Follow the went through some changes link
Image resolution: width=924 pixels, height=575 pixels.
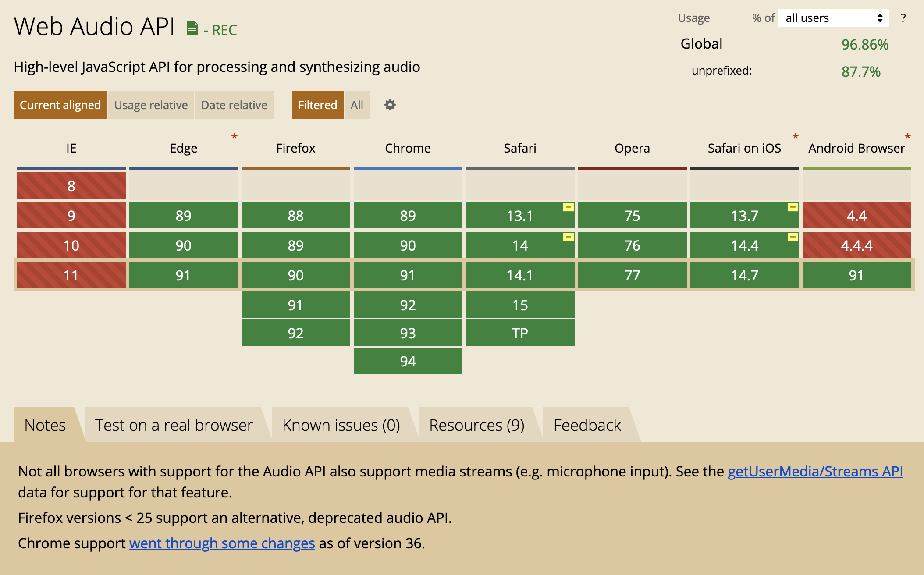pos(222,543)
